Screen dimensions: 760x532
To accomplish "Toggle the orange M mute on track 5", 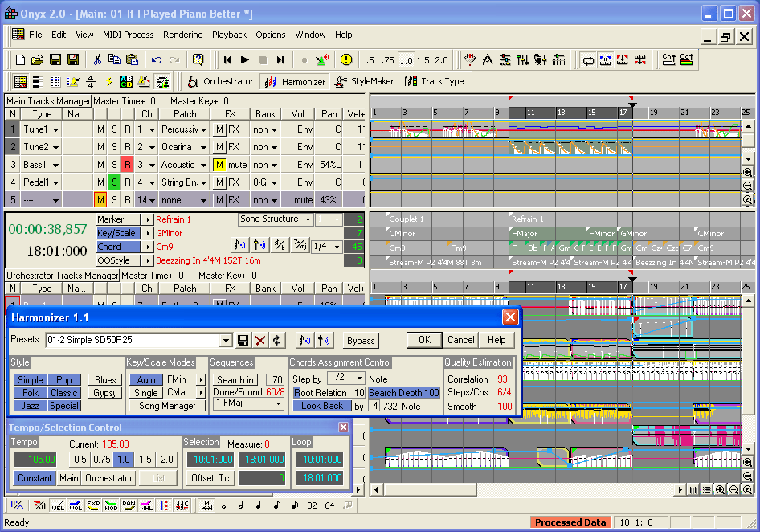I will (x=100, y=200).
